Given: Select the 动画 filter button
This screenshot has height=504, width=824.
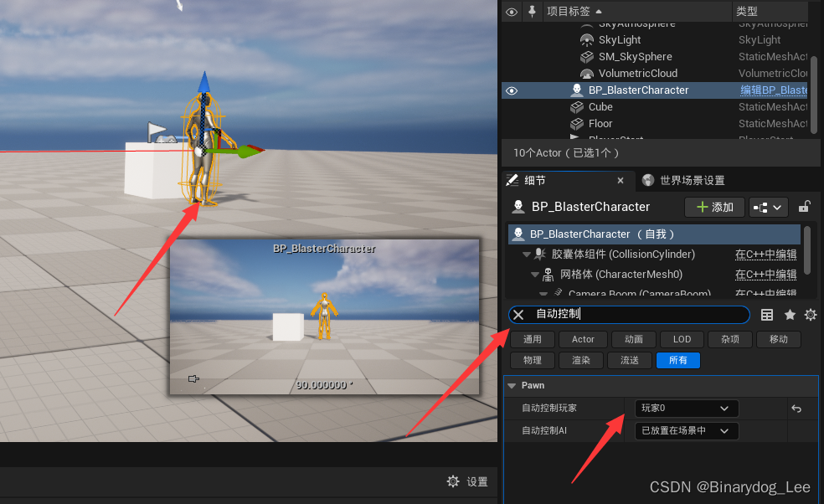Looking at the screenshot, I should pos(634,340).
